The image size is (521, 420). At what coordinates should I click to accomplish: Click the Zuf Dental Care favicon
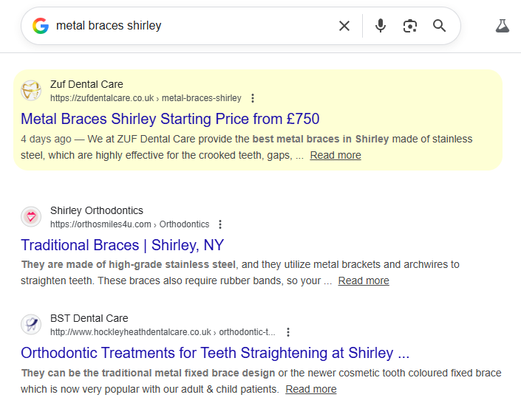tap(31, 91)
